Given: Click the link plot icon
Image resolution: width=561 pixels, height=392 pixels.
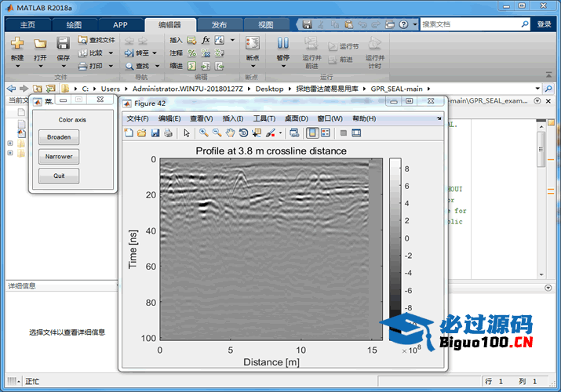Looking at the screenshot, I should point(294,133).
